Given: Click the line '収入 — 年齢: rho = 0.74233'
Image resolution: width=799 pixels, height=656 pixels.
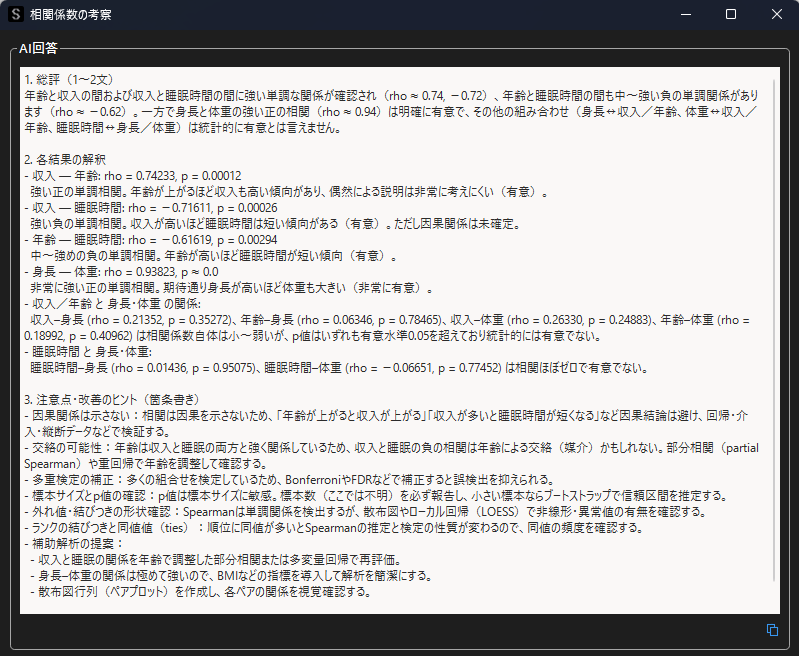Looking at the screenshot, I should 132,176.
